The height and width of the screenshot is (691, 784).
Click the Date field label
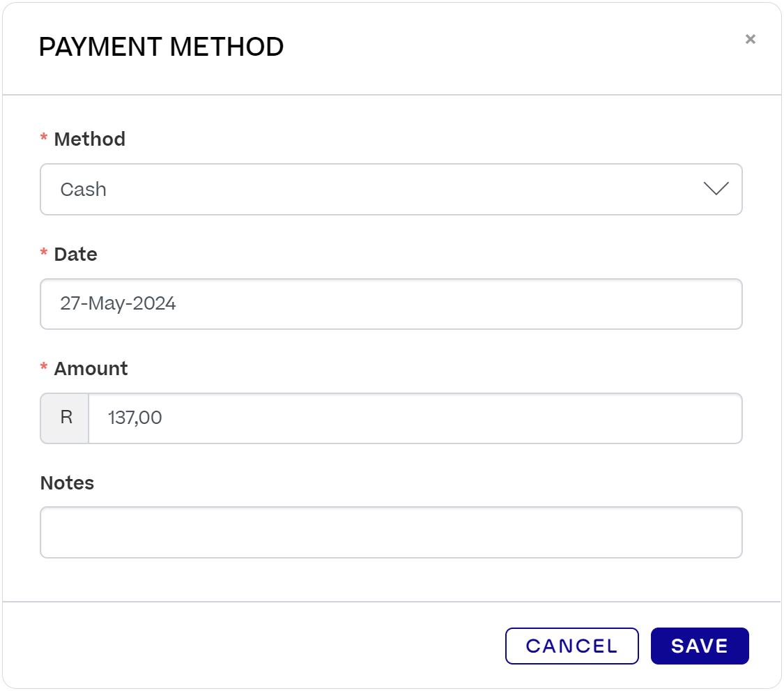click(x=75, y=255)
